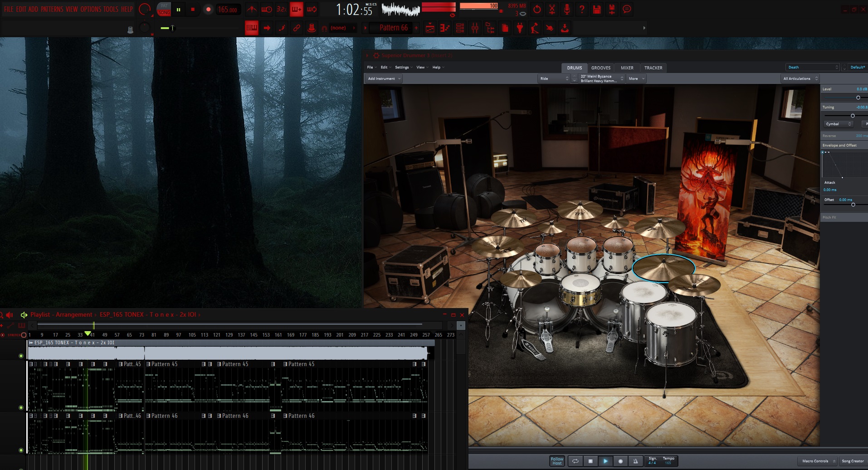Save project with the floppy disk icon
Screen dimensions: 868x470
tap(597, 9)
